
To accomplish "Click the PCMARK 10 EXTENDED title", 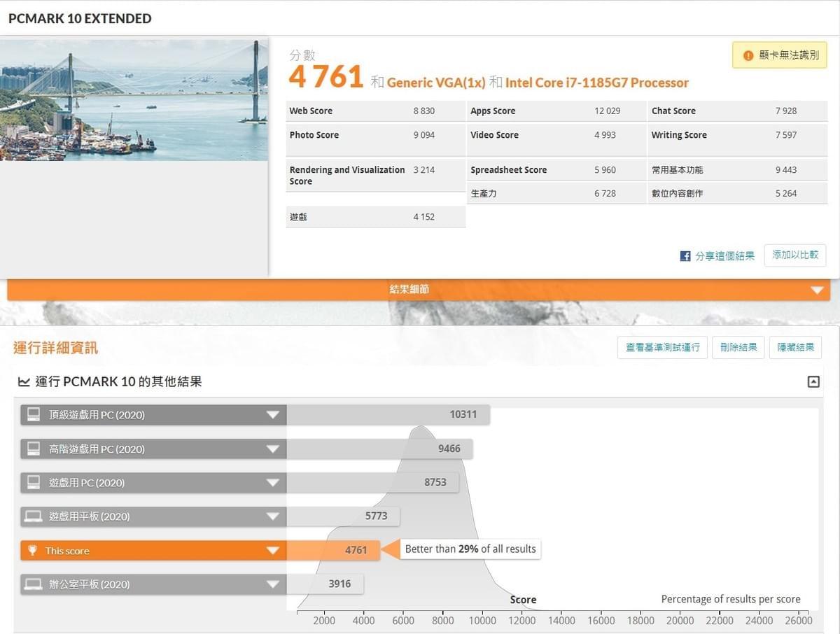I will point(80,19).
